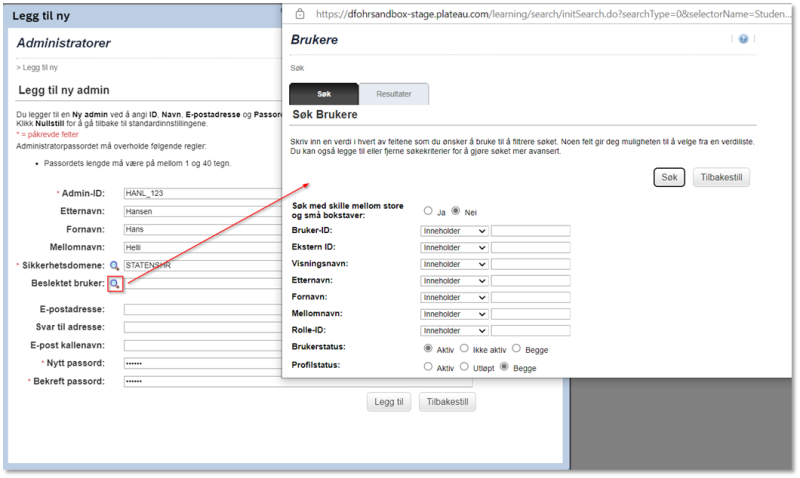Click the Mellomnavn search value field
This screenshot has width=800, height=478.
pos(531,314)
